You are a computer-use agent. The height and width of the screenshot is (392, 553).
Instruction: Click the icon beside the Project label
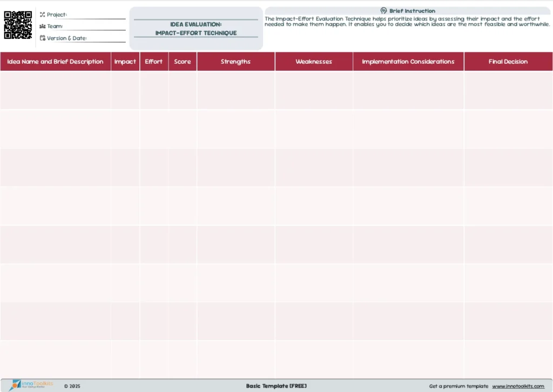43,15
